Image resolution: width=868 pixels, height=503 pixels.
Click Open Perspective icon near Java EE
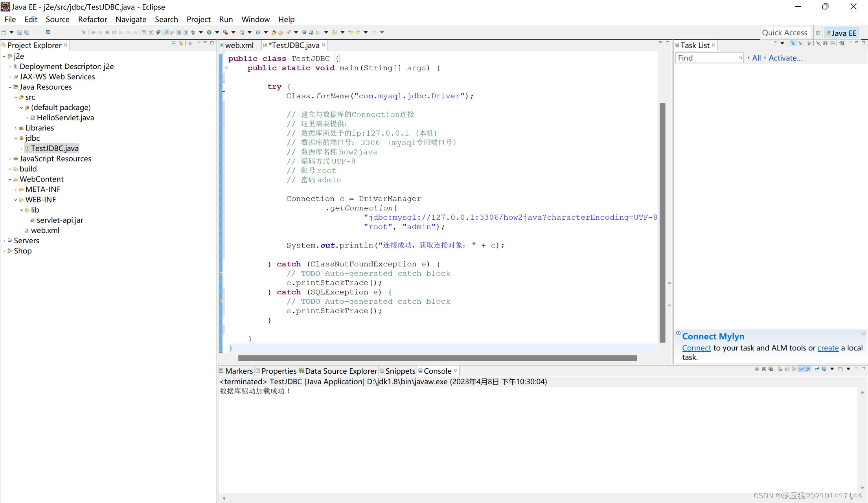[818, 33]
